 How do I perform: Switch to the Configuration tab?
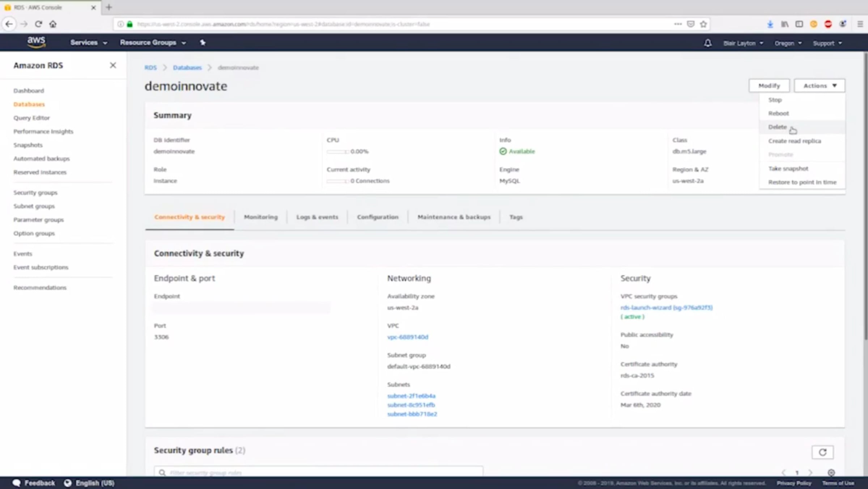click(x=378, y=217)
